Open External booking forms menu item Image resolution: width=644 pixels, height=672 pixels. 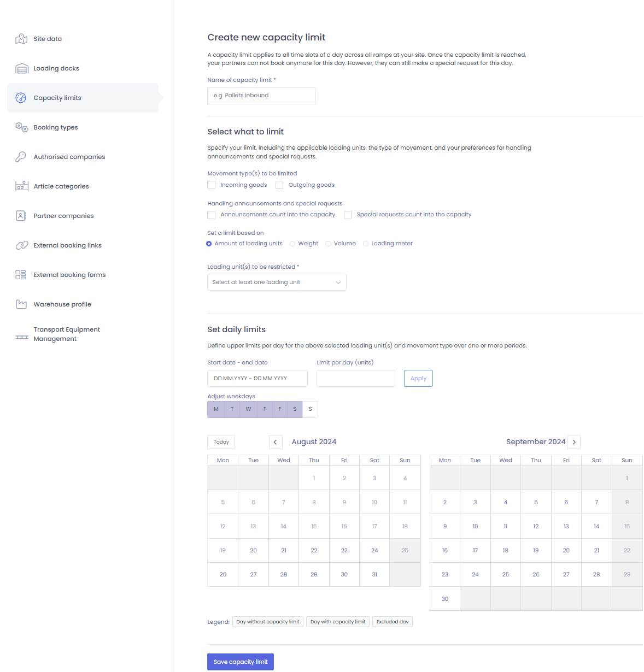click(69, 275)
